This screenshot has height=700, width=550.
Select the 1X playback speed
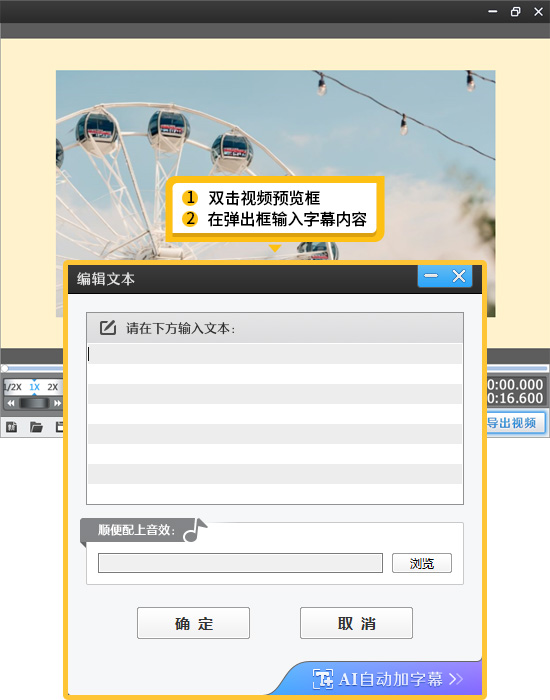tap(34, 387)
